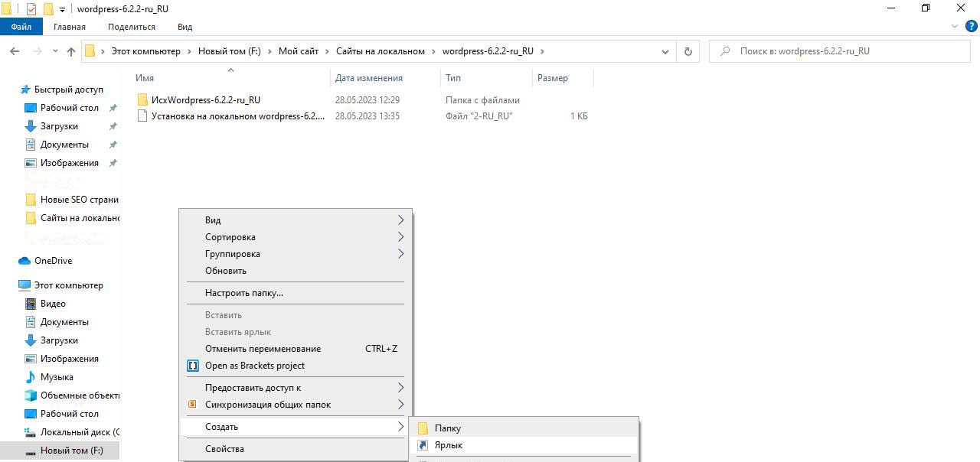Sort files by Дата изменения column header

369,78
